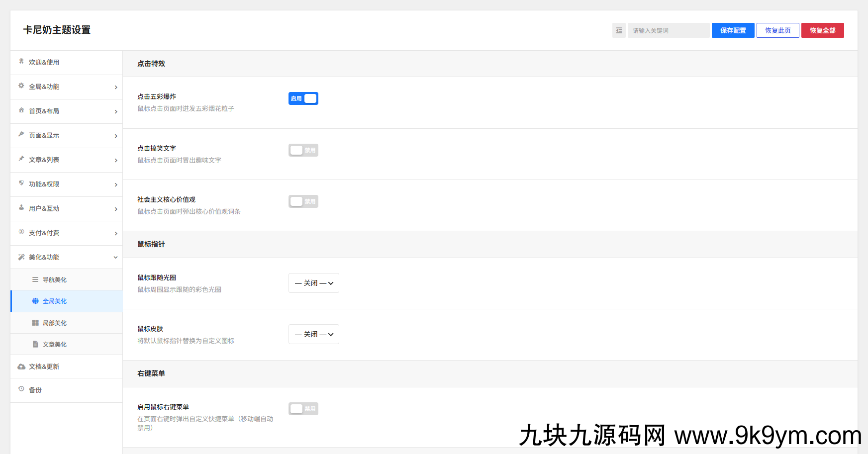Expand the 全局&功能 chevron

click(116, 87)
